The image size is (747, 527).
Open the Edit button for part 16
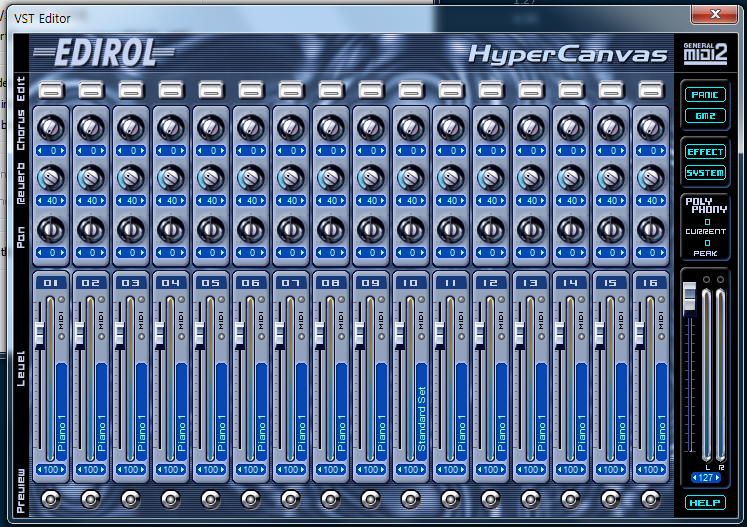651,90
